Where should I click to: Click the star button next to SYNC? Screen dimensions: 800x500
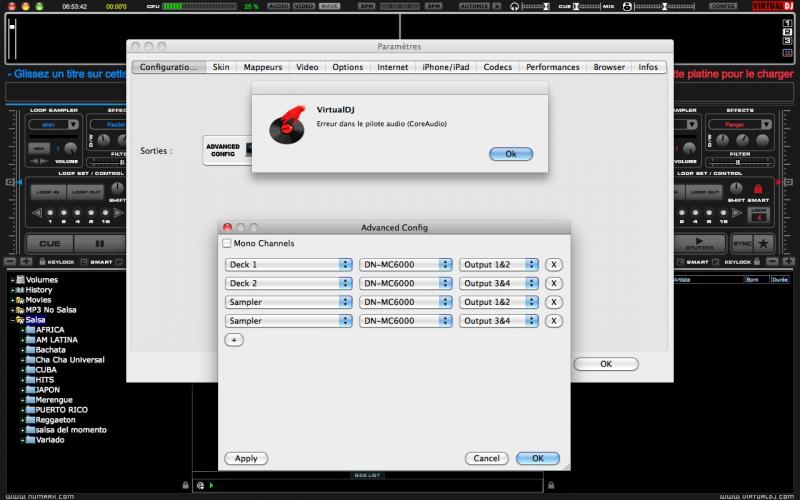pos(763,244)
